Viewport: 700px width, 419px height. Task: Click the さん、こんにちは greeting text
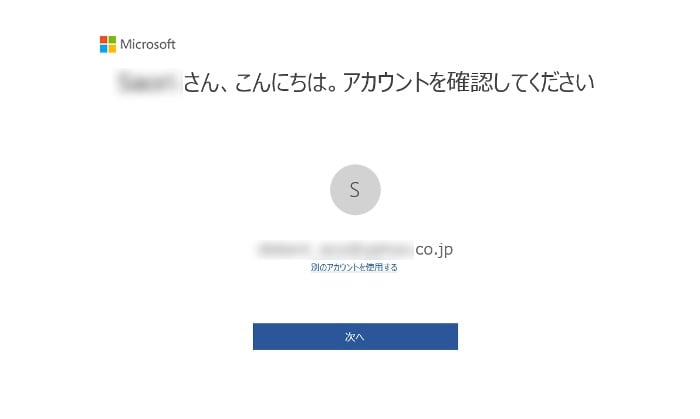[258, 83]
